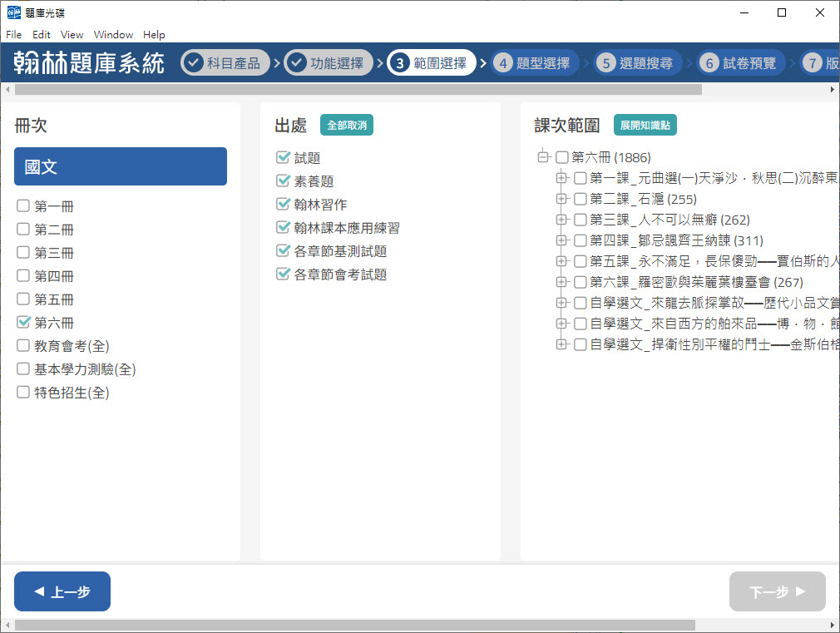Viewport: 840px width, 633px height.
Task: Check the 第六冊 (1886) tree checkbox
Action: click(562, 157)
